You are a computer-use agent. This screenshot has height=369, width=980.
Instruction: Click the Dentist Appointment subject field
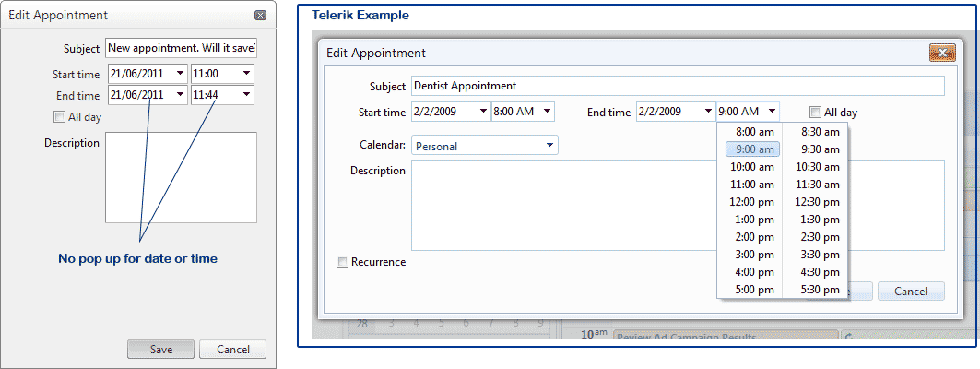point(678,86)
